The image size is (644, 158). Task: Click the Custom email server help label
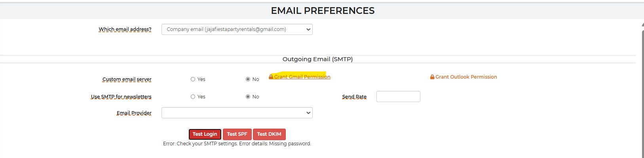tap(127, 79)
